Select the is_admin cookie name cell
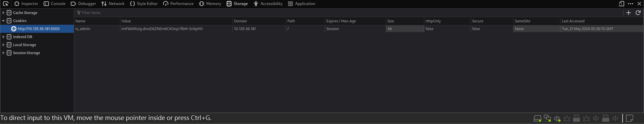 tap(97, 29)
